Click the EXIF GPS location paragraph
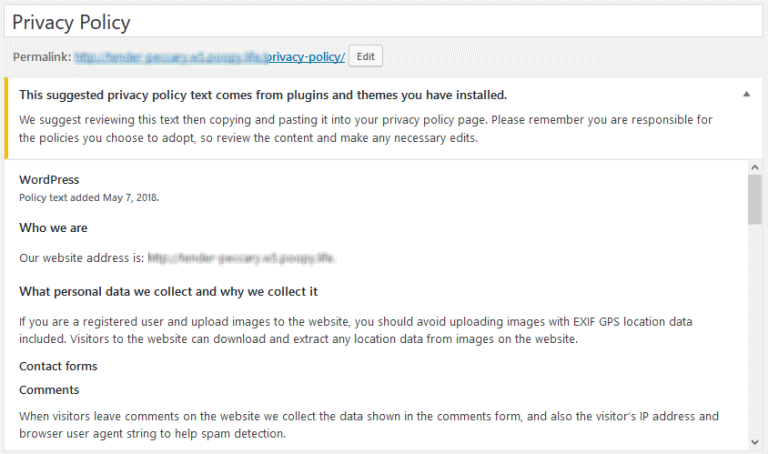This screenshot has height=454, width=768. (356, 330)
